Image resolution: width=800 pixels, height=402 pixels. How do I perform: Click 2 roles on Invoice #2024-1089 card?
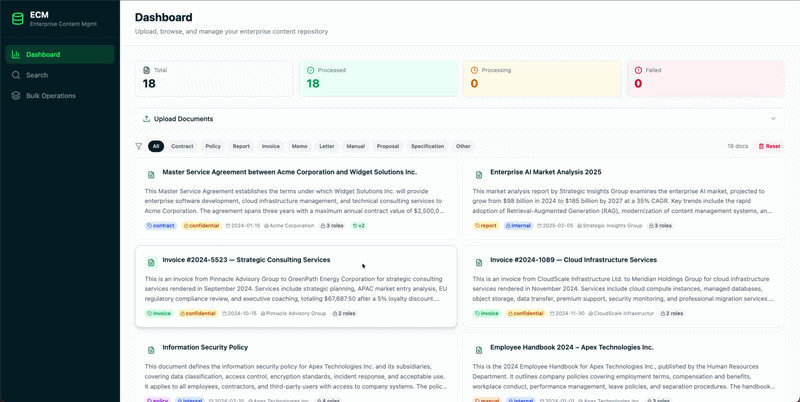[x=672, y=313]
